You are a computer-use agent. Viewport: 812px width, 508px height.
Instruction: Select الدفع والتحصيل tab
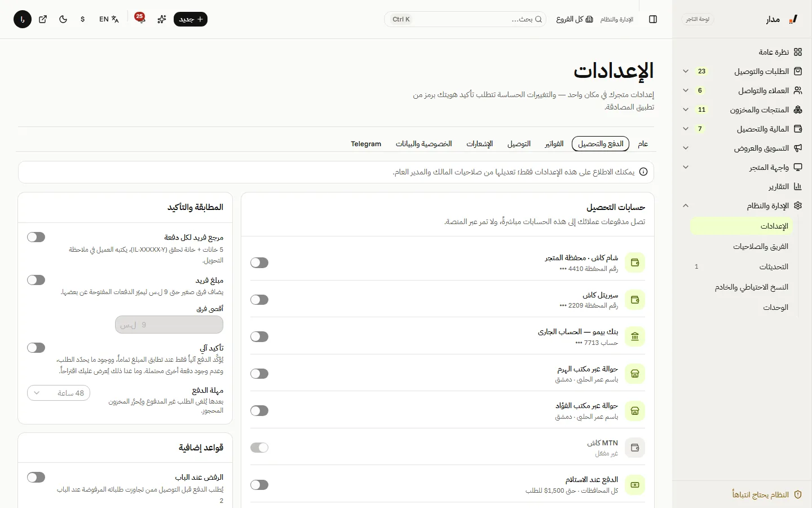coord(601,144)
